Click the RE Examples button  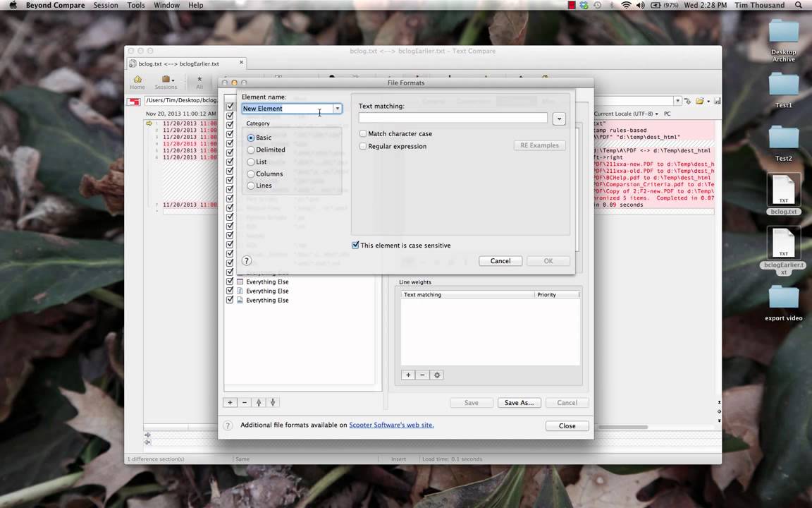coord(540,145)
